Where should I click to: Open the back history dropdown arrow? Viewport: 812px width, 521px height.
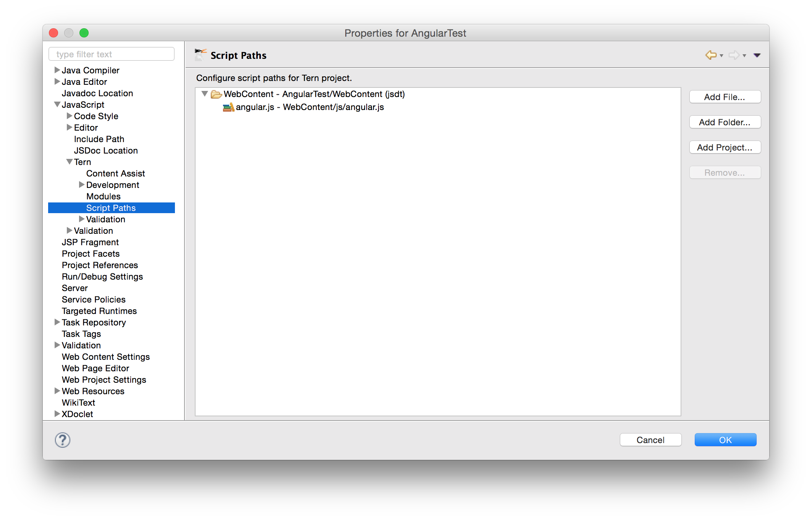(721, 56)
